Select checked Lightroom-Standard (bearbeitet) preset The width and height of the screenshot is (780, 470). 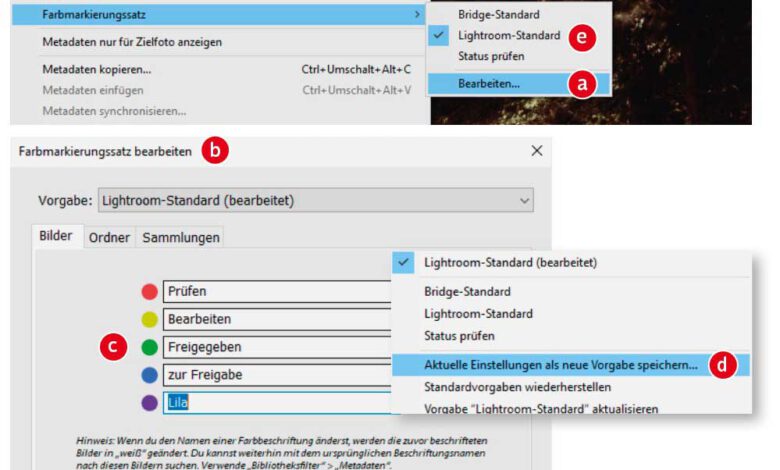pyautogui.click(x=571, y=263)
